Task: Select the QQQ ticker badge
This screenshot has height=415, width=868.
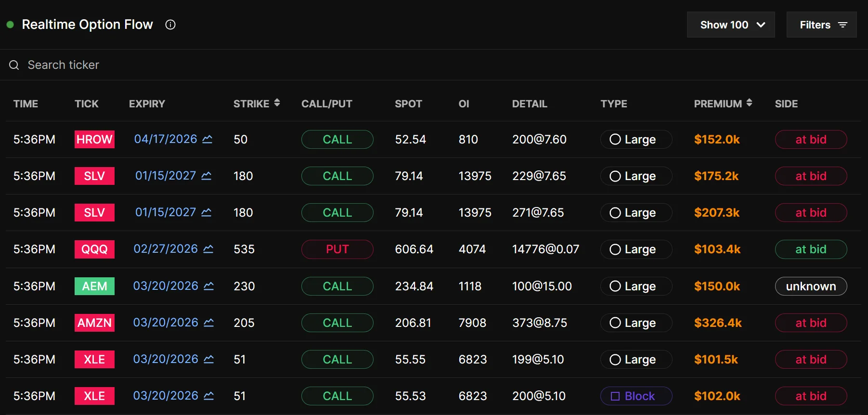Action: click(x=94, y=249)
